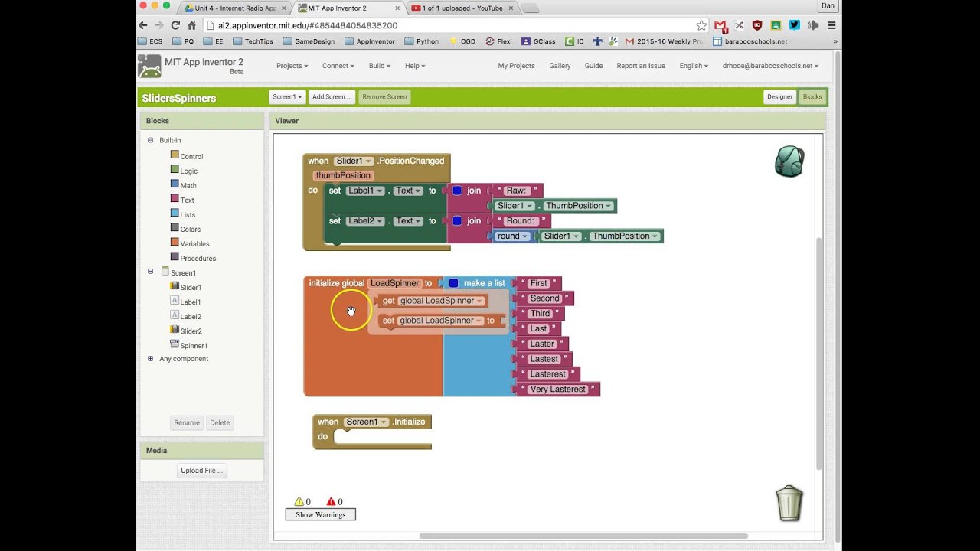Open the English language dropdown
This screenshot has height=551, width=980.
click(694, 66)
